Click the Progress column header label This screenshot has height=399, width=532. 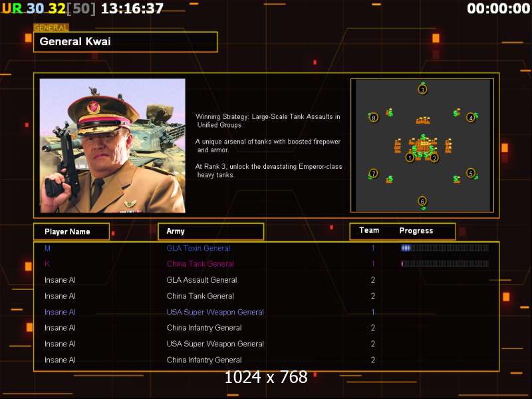(x=416, y=231)
